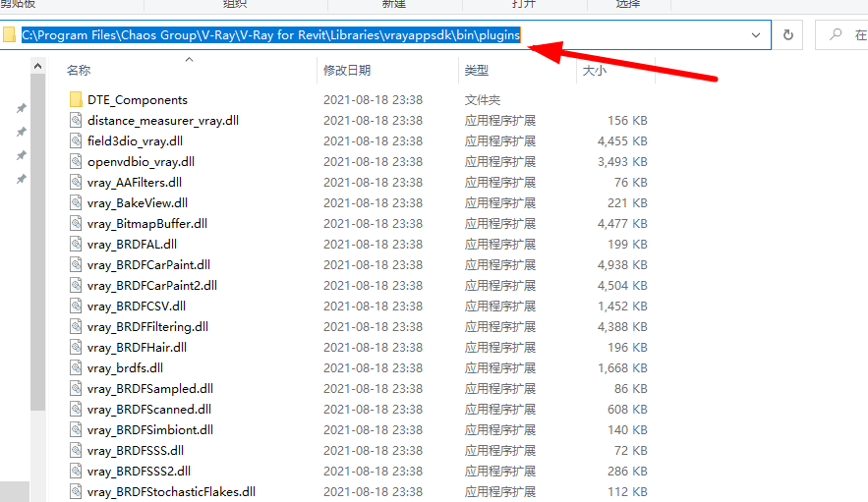Click the openvdbio_vray.dll file icon
The width and height of the screenshot is (868, 502).
tap(77, 162)
